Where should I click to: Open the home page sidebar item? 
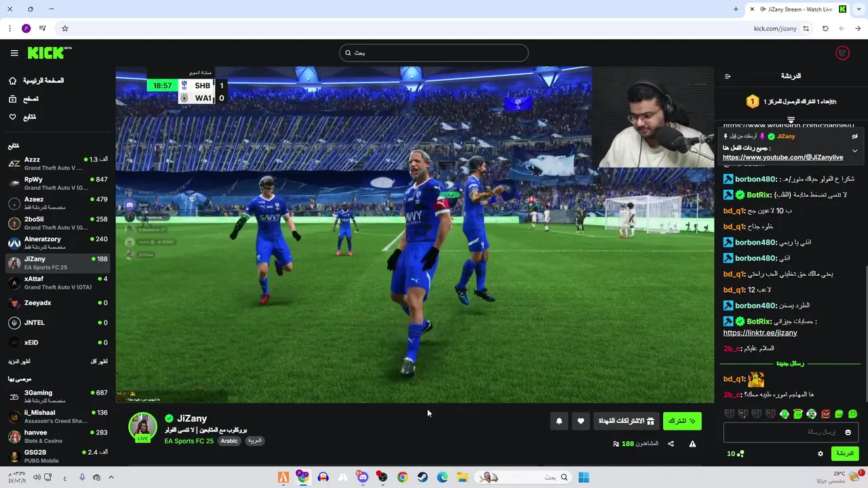click(x=36, y=81)
